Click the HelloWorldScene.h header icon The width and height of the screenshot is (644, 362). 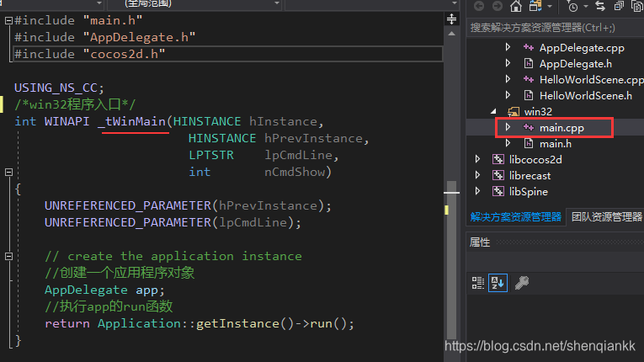[x=529, y=95]
